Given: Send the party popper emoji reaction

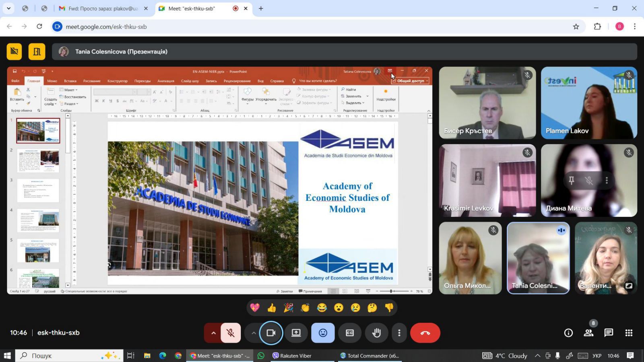Looking at the screenshot, I should 289,308.
